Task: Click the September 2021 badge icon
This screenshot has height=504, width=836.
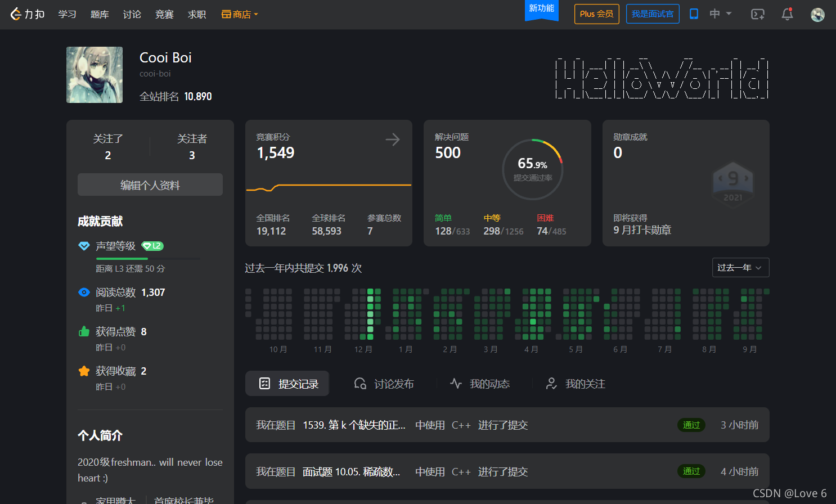Action: pyautogui.click(x=732, y=185)
